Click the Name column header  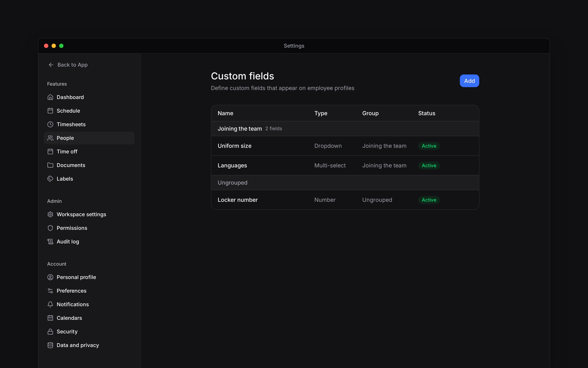225,113
